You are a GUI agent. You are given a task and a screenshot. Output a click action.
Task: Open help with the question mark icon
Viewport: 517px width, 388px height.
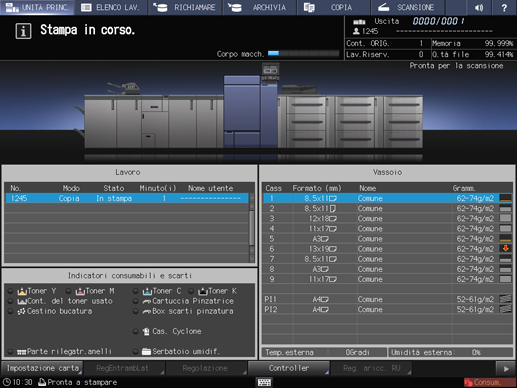[504, 7]
